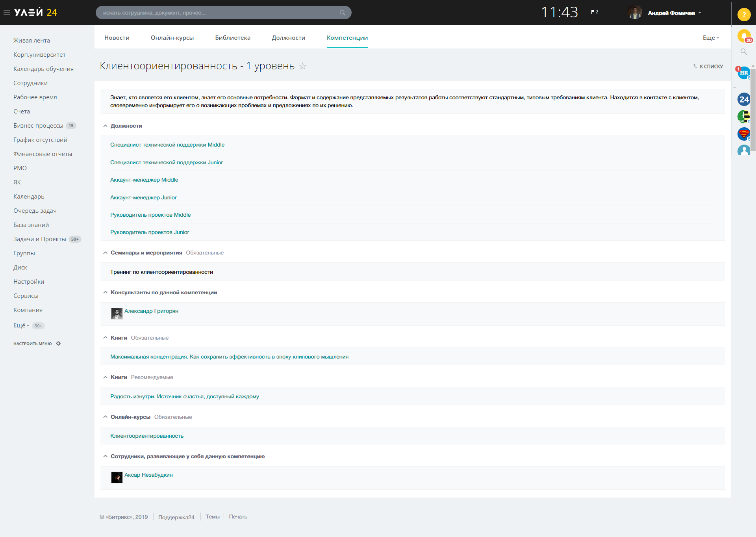Click Аксар Незабудкин avatar thumbnail
Screen dimensions: 756x537
click(x=117, y=478)
